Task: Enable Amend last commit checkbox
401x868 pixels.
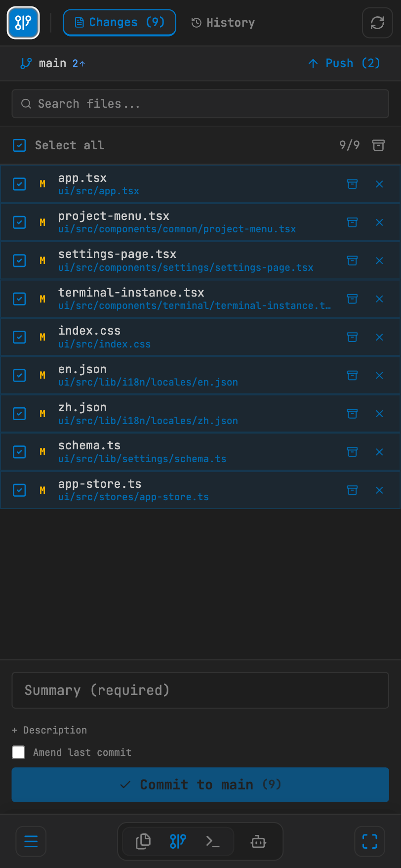Action: point(19,752)
